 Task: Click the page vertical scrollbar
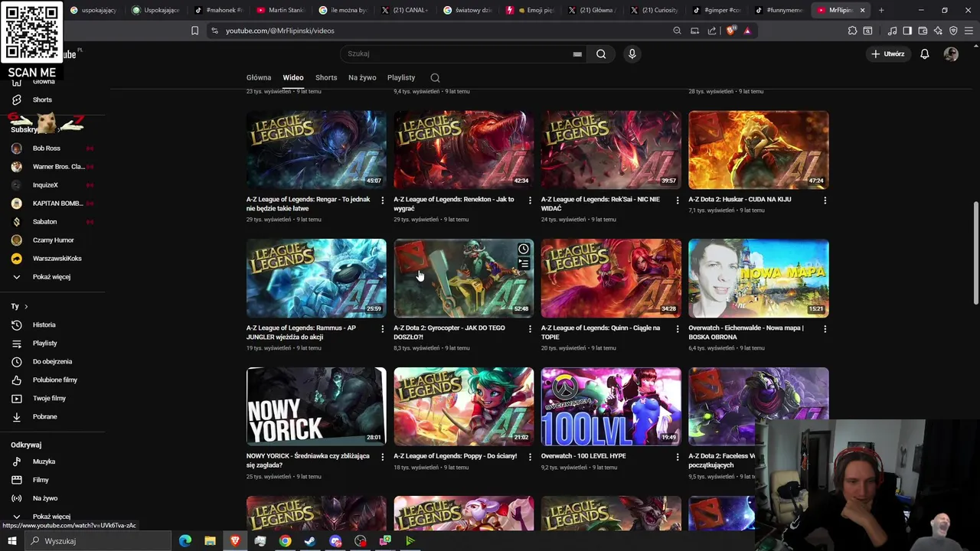click(x=975, y=253)
